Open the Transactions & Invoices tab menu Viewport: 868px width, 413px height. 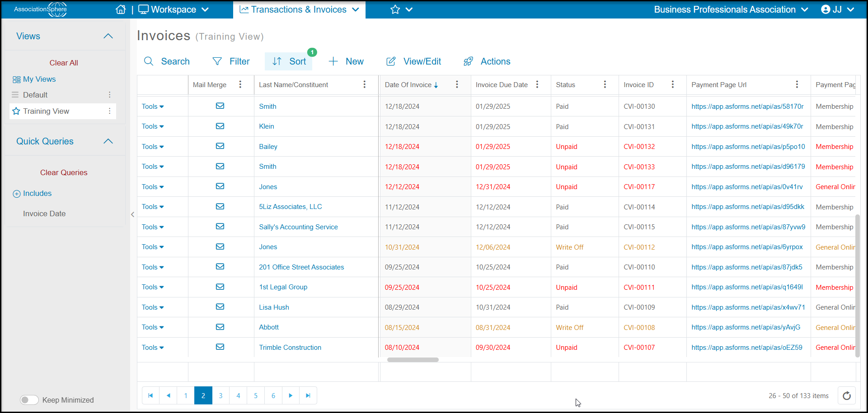coord(356,9)
